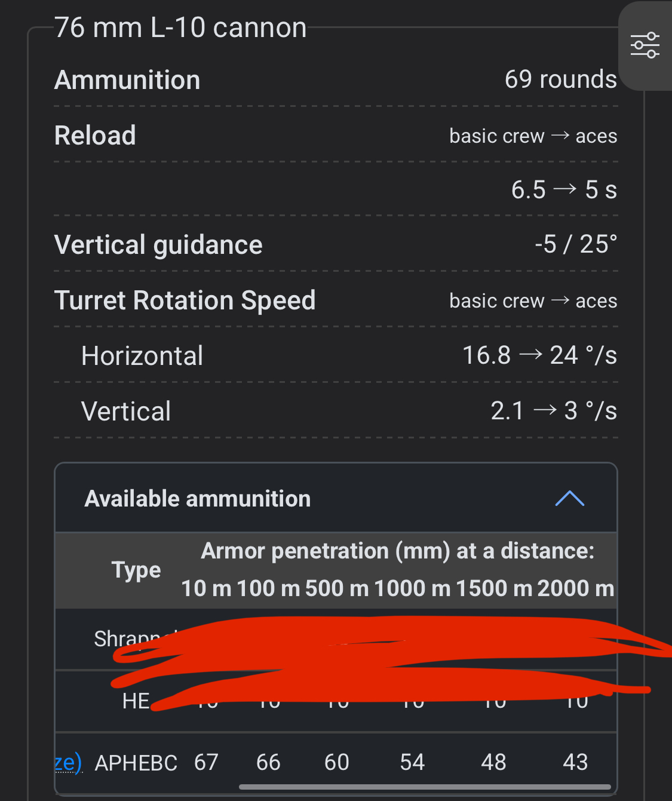
Task: Click the Available ammunition section title
Action: coord(198,499)
